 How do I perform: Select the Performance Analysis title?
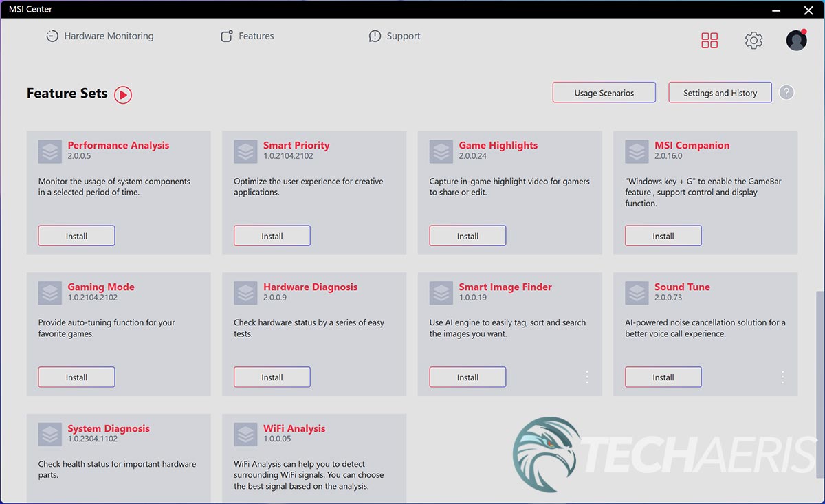click(x=118, y=145)
